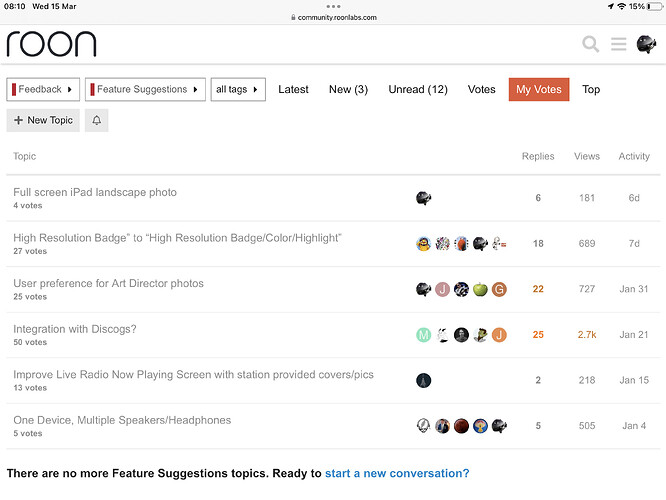Viewport: 666px width, 500px height.
Task: Click lock icon in address bar
Action: coord(293,17)
